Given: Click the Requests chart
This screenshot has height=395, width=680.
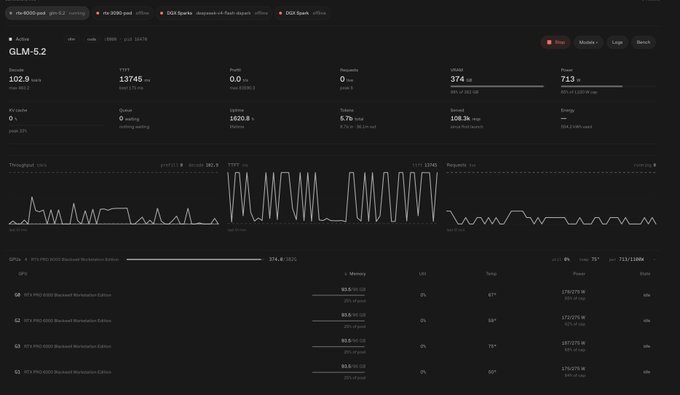Looking at the screenshot, I should pos(551,198).
